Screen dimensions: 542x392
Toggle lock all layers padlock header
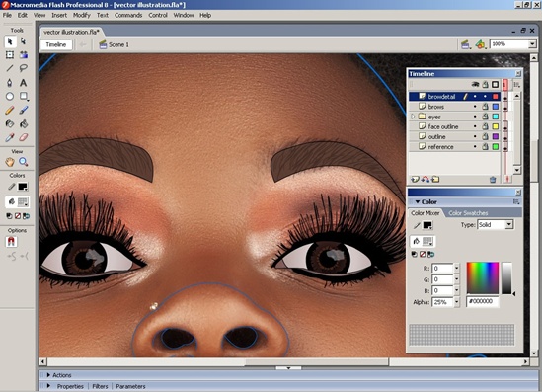click(486, 84)
